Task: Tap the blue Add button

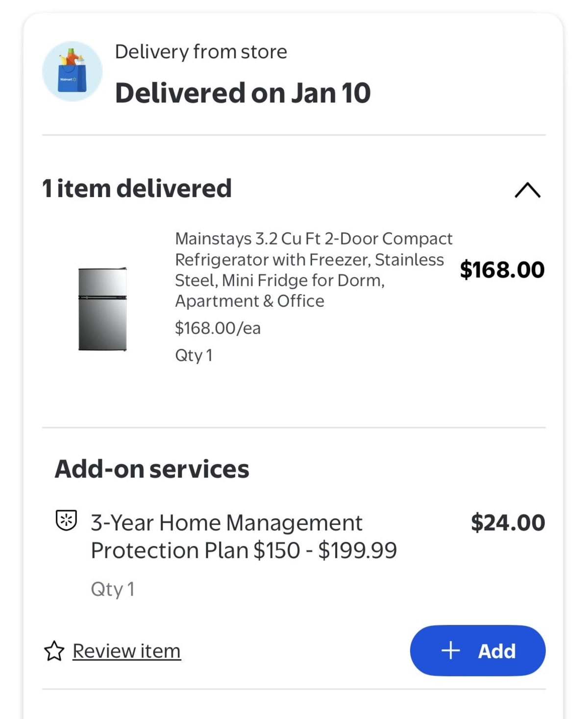Action: (x=478, y=651)
